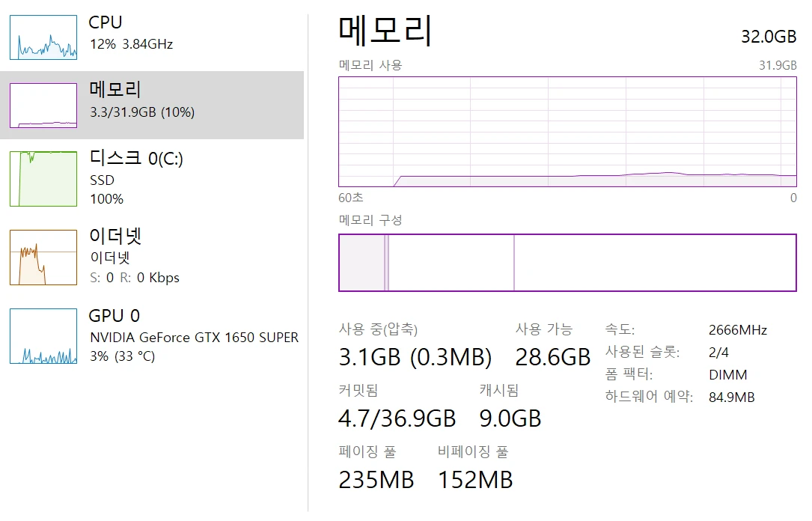Click the standby segment of memory composition bar
This screenshot has width=812, height=521.
(x=451, y=263)
